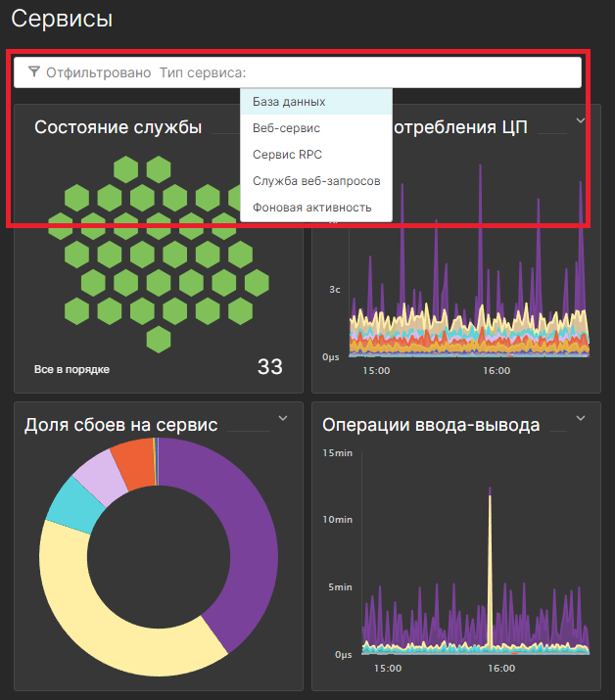The height and width of the screenshot is (700, 615).
Task: Open the "Операции ввода-вывода" panel chevron menu
Action: (580, 418)
